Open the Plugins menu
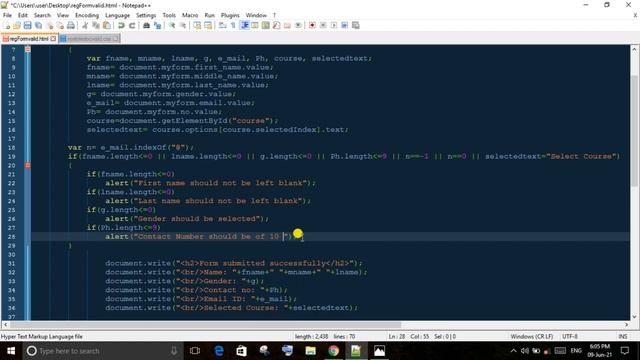This screenshot has height=360, width=640. point(230,15)
